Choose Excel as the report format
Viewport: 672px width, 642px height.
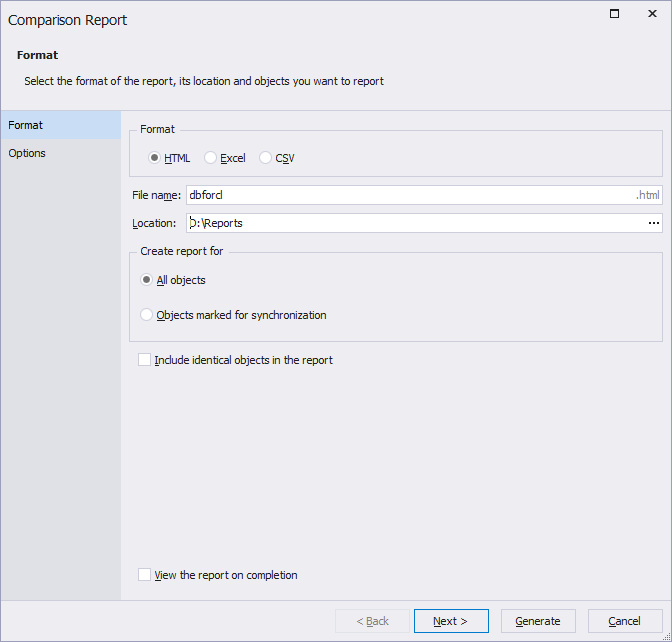click(x=210, y=158)
